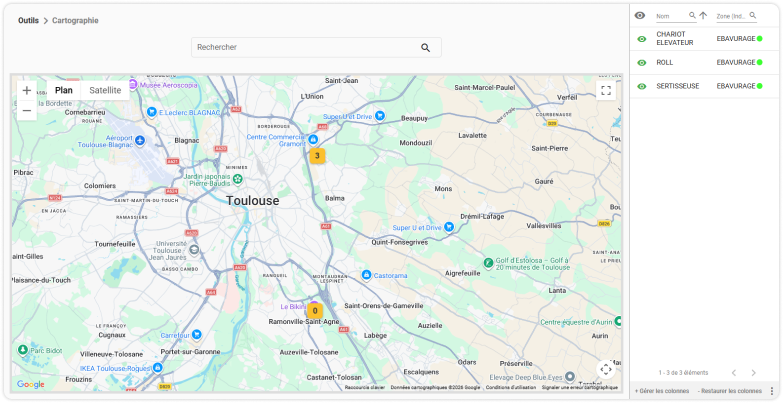Click Restaurer les colonnes
Image resolution: width=783 pixels, height=403 pixels.
[x=730, y=391]
